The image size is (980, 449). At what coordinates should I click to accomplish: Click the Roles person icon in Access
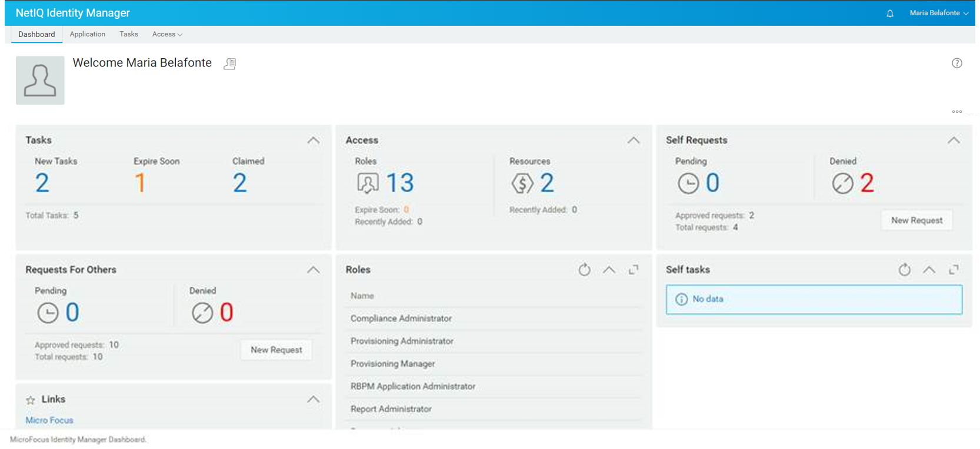point(368,183)
